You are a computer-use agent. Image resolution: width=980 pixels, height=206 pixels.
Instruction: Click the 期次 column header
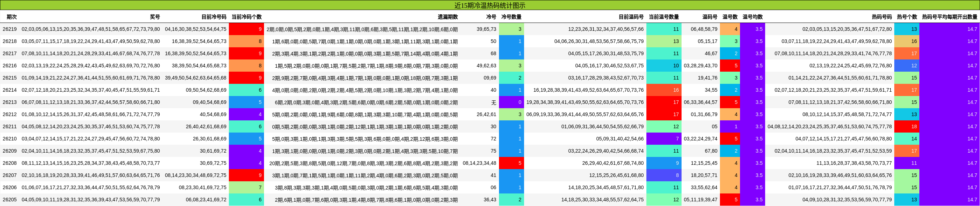coord(12,17)
